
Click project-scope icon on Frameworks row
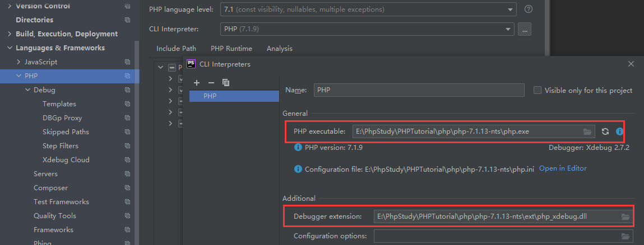point(128,230)
